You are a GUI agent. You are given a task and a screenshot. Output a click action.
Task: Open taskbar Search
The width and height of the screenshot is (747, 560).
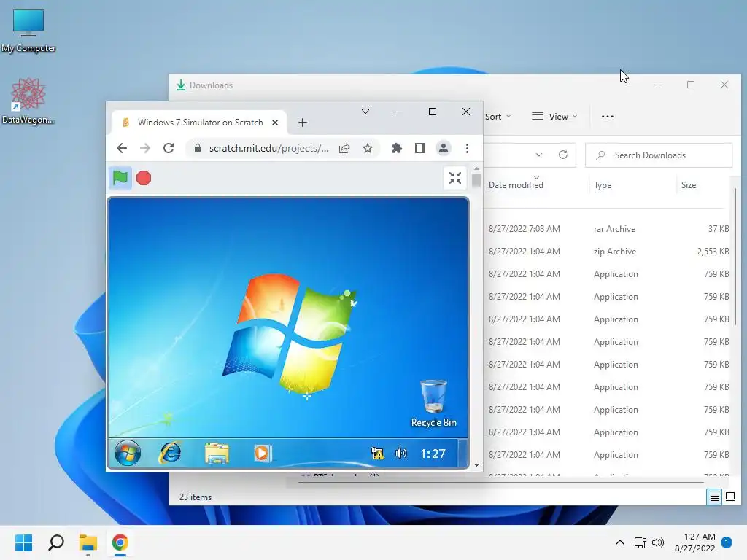(x=56, y=542)
